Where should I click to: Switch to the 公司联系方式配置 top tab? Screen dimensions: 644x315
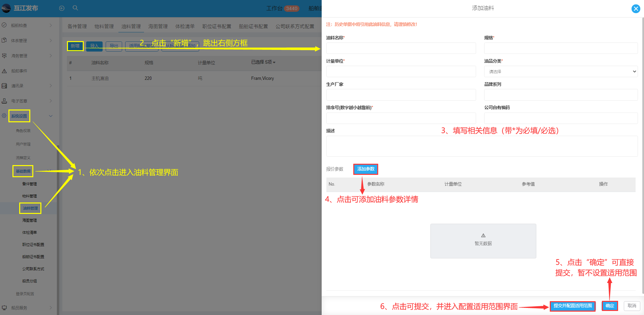[x=295, y=26]
